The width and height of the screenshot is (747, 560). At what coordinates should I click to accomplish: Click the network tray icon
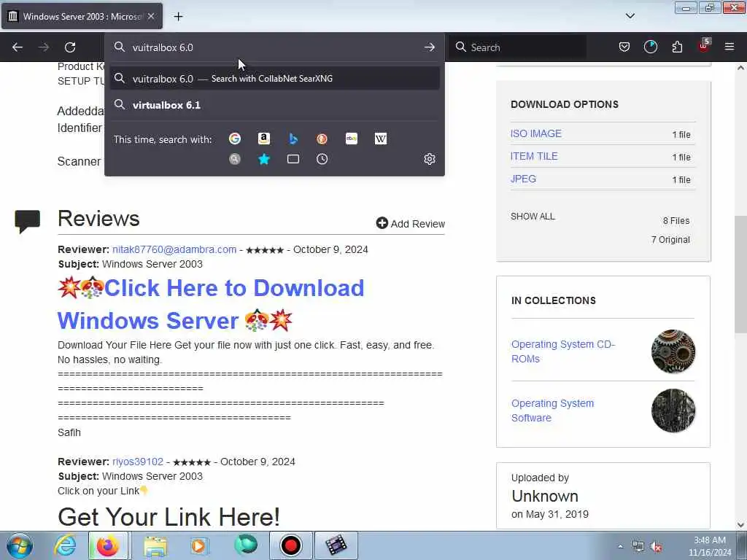pyautogui.click(x=638, y=547)
